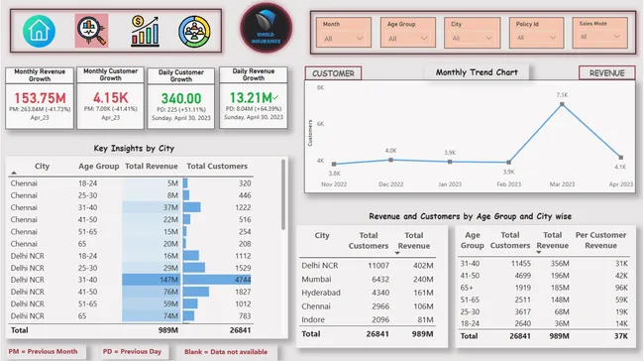Open the customer segment donut icon
Screen dimensions: 644x361
point(194,32)
